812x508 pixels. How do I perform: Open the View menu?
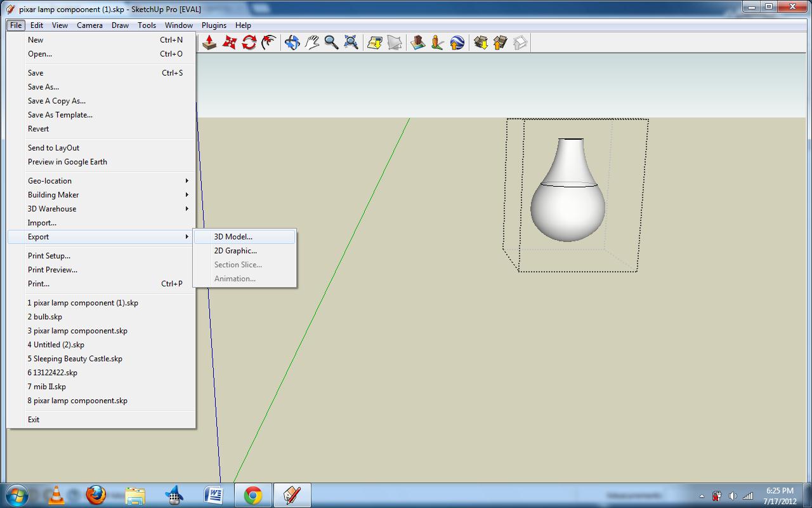click(60, 25)
